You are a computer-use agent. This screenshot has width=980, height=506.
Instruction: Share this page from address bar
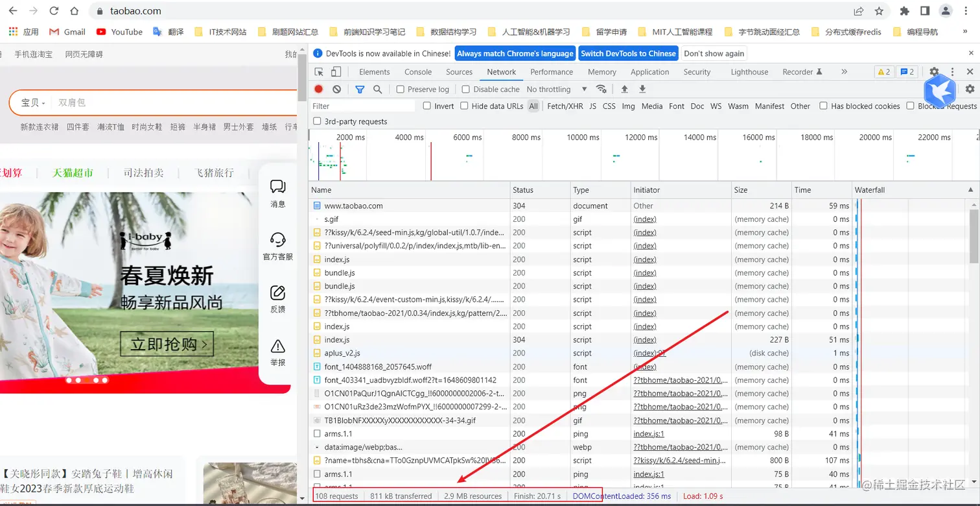click(x=859, y=11)
